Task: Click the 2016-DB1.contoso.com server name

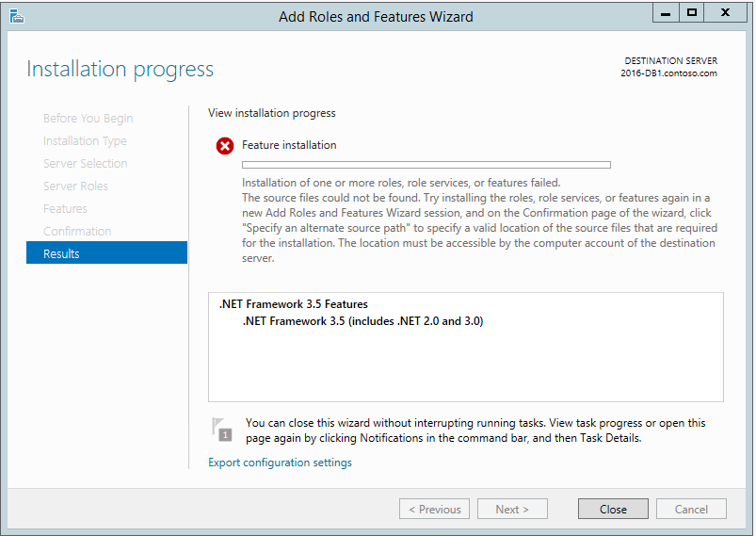Action: pyautogui.click(x=668, y=73)
